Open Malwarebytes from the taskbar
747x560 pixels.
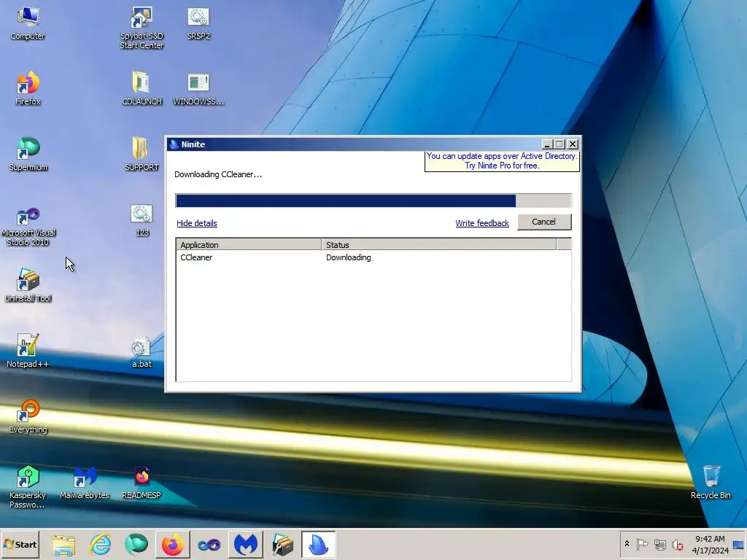[245, 545]
